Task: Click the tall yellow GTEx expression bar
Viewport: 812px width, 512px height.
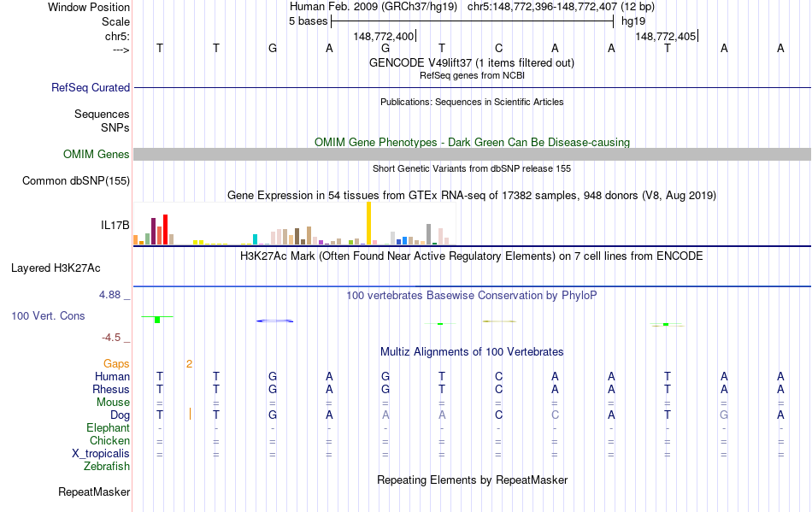Action: (368, 223)
